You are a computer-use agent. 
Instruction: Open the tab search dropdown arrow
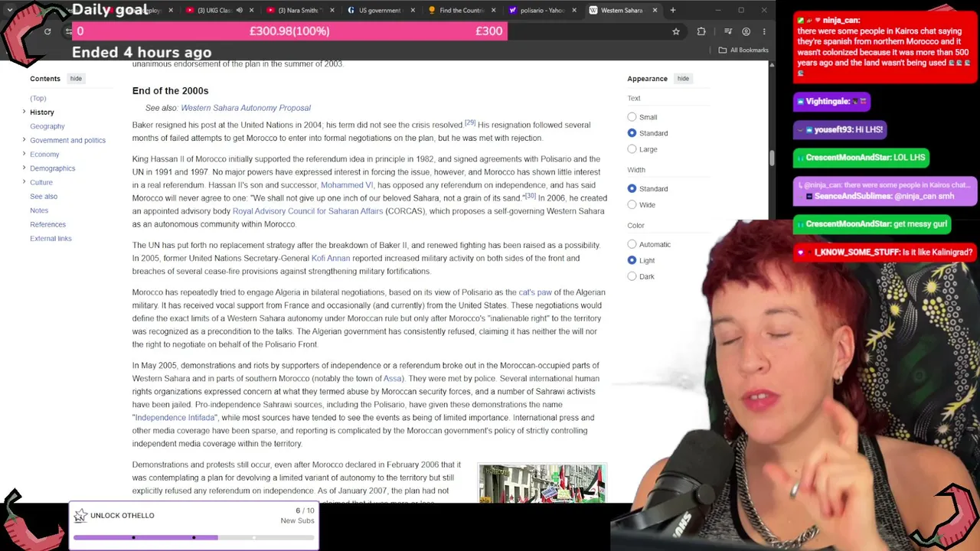(10, 10)
